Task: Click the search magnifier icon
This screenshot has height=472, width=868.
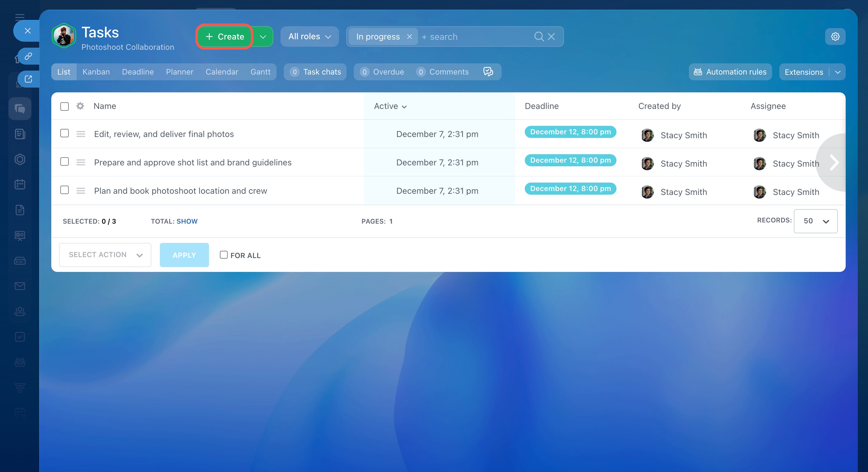Action: (x=539, y=37)
